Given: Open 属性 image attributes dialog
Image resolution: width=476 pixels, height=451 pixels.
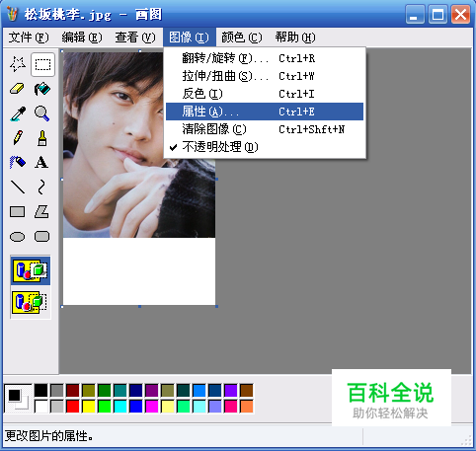Looking at the screenshot, I should point(265,112).
